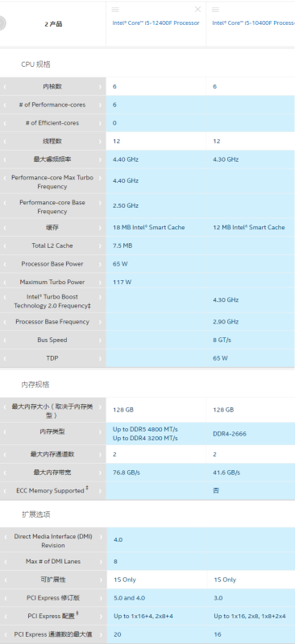Click the right chevron on the 最大睿频频率 row
This screenshot has width=295, height=644.
click(101, 159)
